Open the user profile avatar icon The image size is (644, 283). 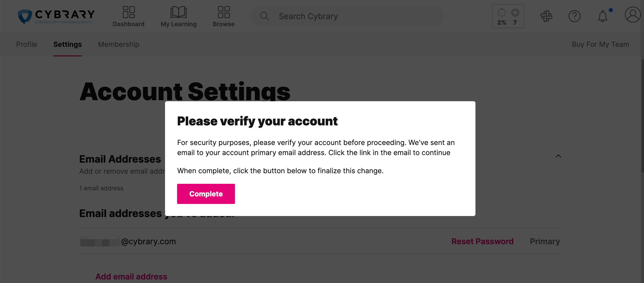coord(633,15)
